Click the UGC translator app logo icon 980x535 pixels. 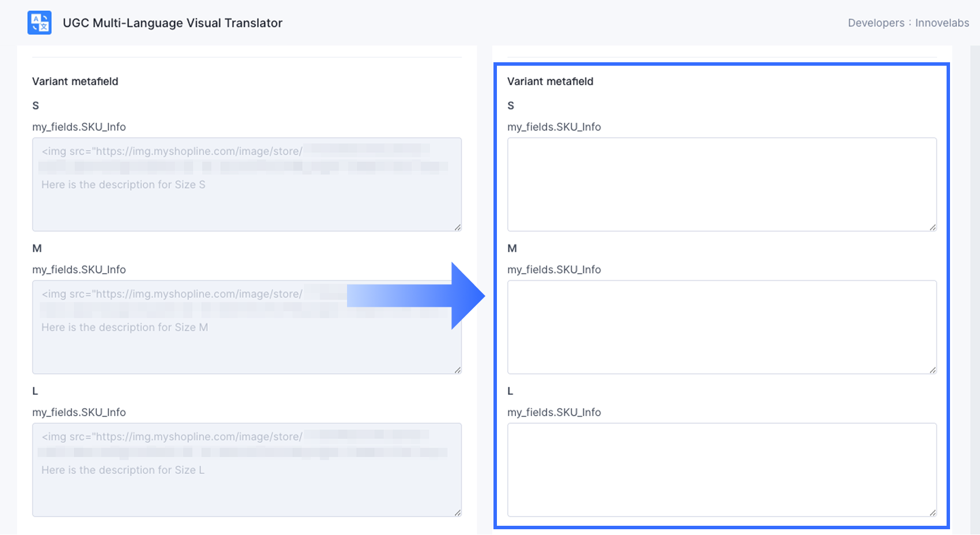click(x=39, y=22)
